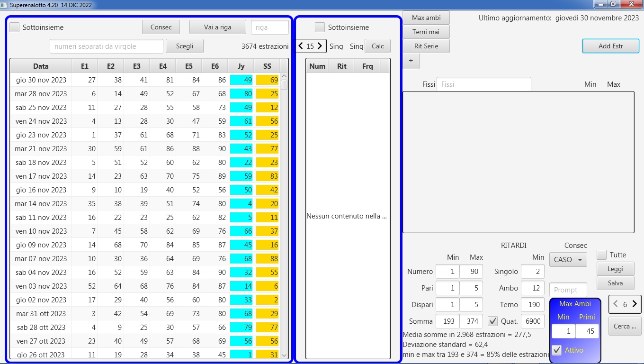
Task: Select the mar 14 nov 2023 row date
Action: (x=41, y=204)
